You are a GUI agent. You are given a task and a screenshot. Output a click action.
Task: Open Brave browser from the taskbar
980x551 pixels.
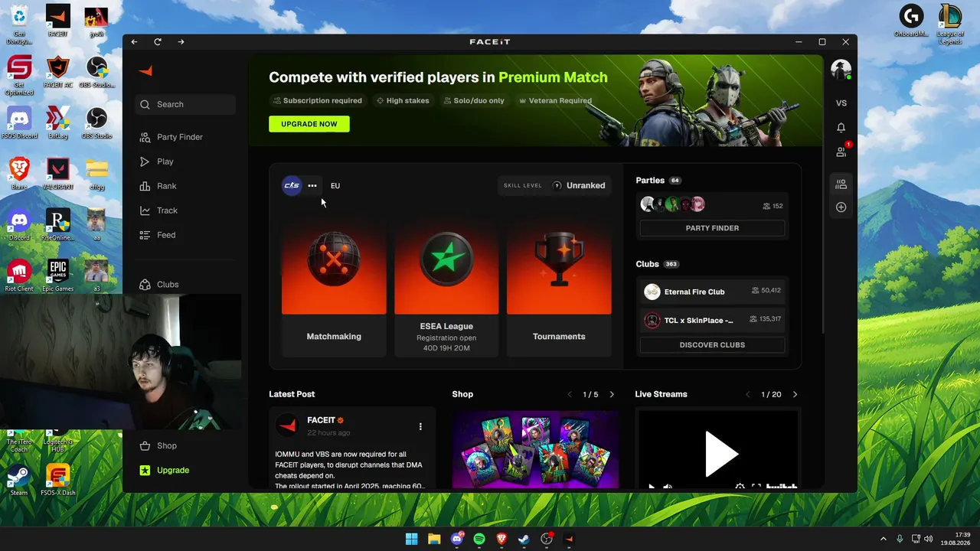pos(502,539)
